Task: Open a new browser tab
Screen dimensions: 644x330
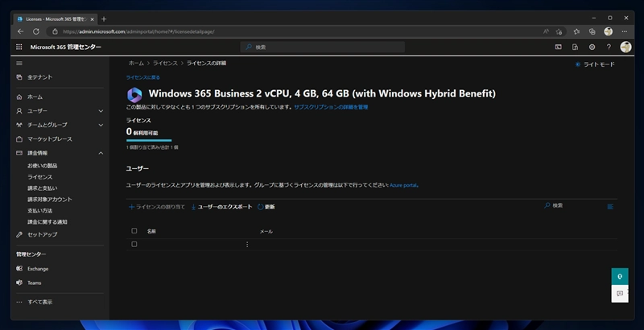Action: click(x=104, y=19)
